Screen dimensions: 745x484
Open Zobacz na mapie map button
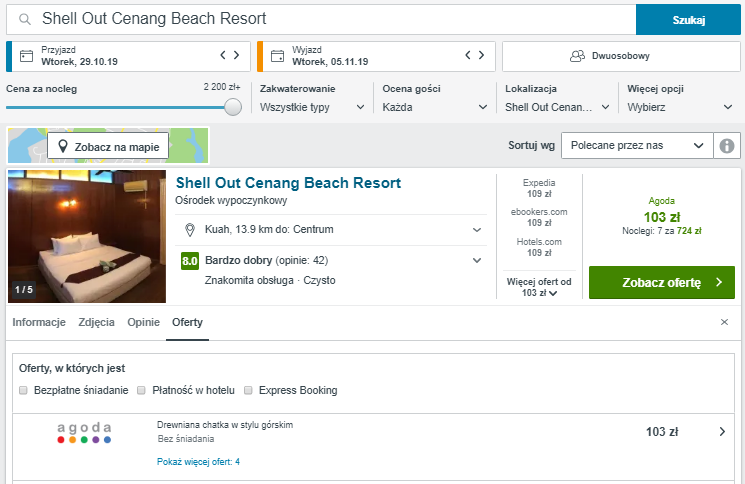tap(108, 146)
